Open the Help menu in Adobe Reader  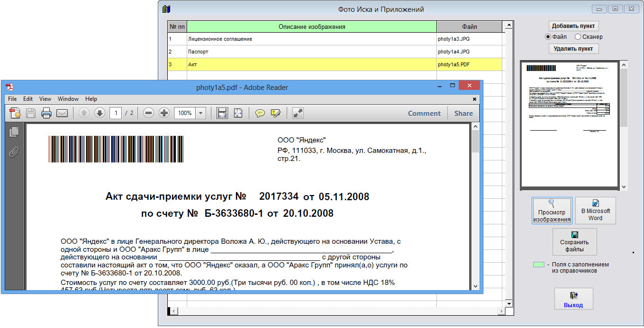coord(91,99)
